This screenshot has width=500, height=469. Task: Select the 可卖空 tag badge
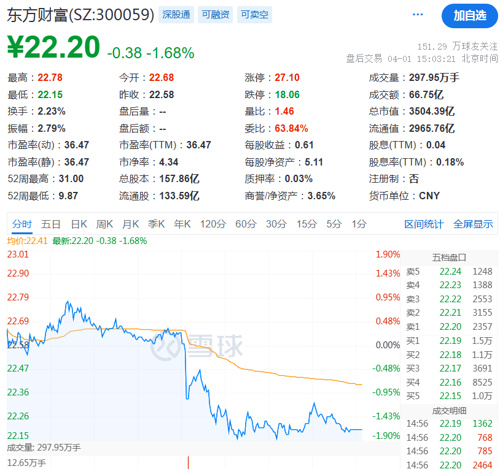tap(255, 15)
